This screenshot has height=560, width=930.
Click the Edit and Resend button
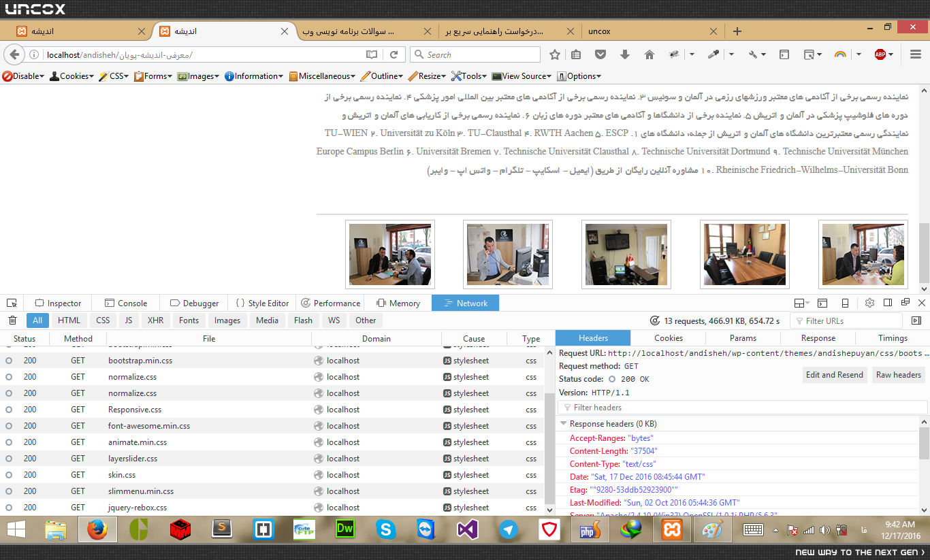[834, 375]
